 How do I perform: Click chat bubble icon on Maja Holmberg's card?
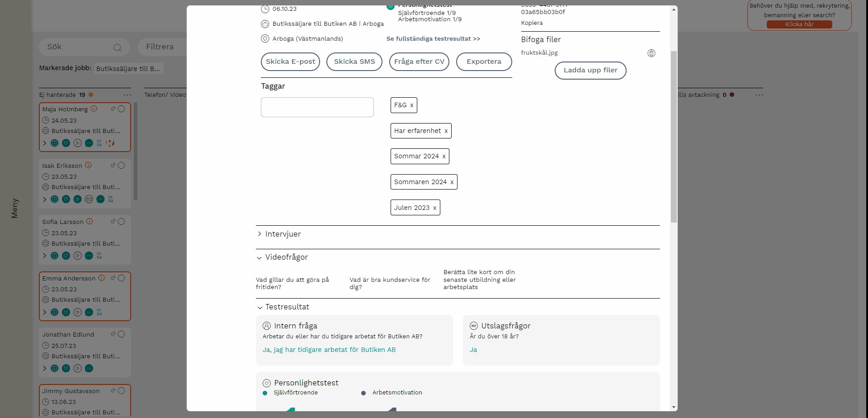[x=89, y=143]
